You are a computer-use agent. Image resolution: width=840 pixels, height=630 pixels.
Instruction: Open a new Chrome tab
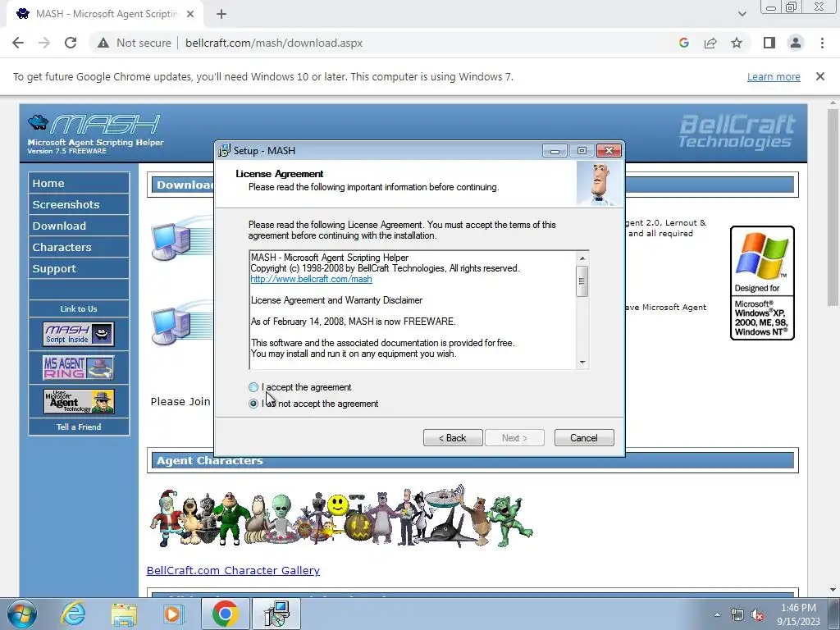[221, 15]
